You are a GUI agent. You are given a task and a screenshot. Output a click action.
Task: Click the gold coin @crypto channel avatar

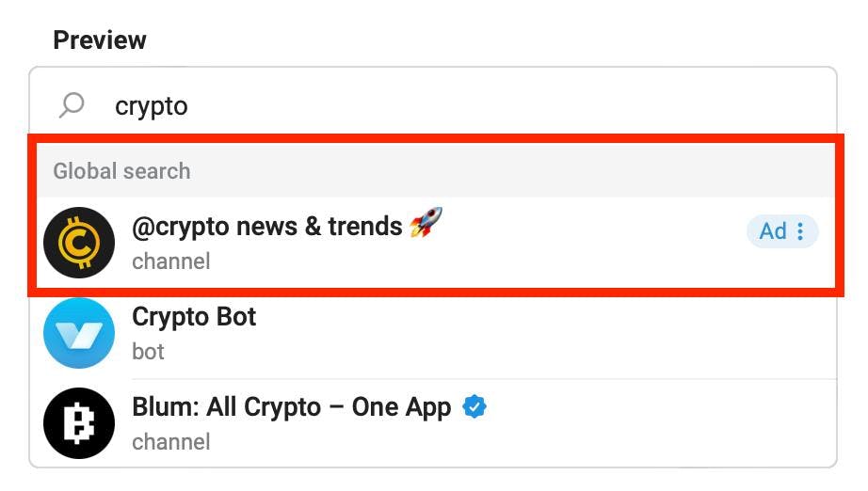pyautogui.click(x=79, y=243)
